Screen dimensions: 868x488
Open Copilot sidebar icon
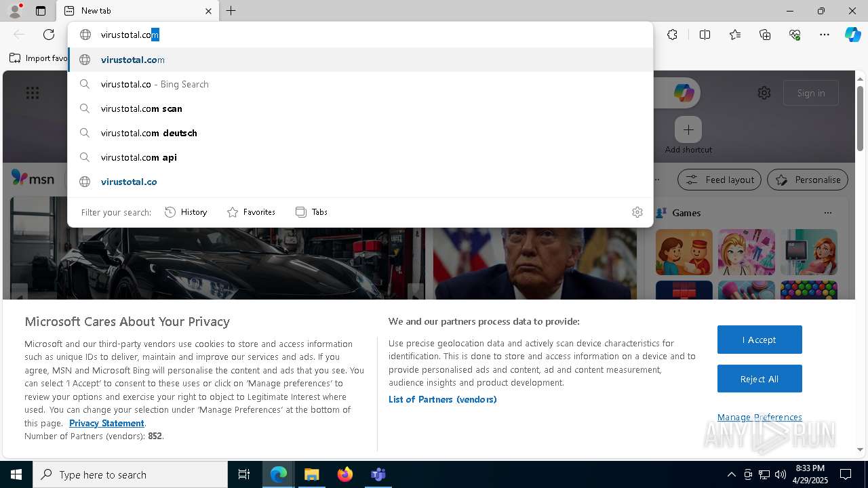852,35
